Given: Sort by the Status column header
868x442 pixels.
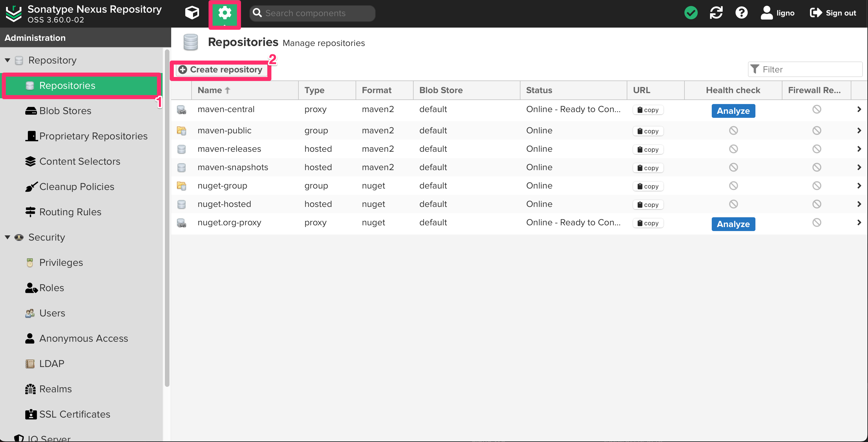Looking at the screenshot, I should click(x=539, y=90).
